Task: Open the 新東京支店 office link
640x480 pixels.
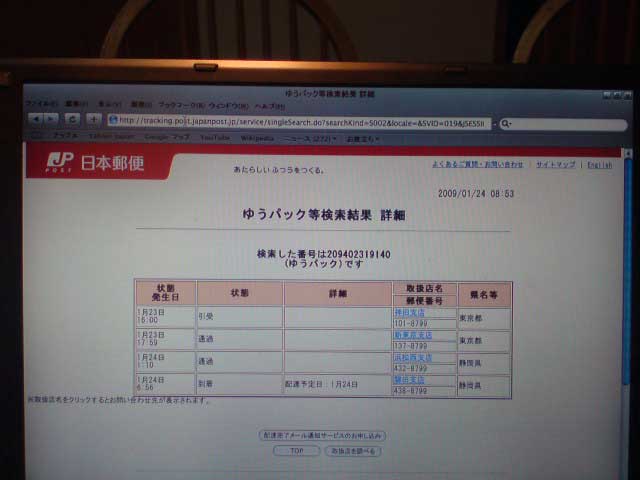Action: coord(413,335)
